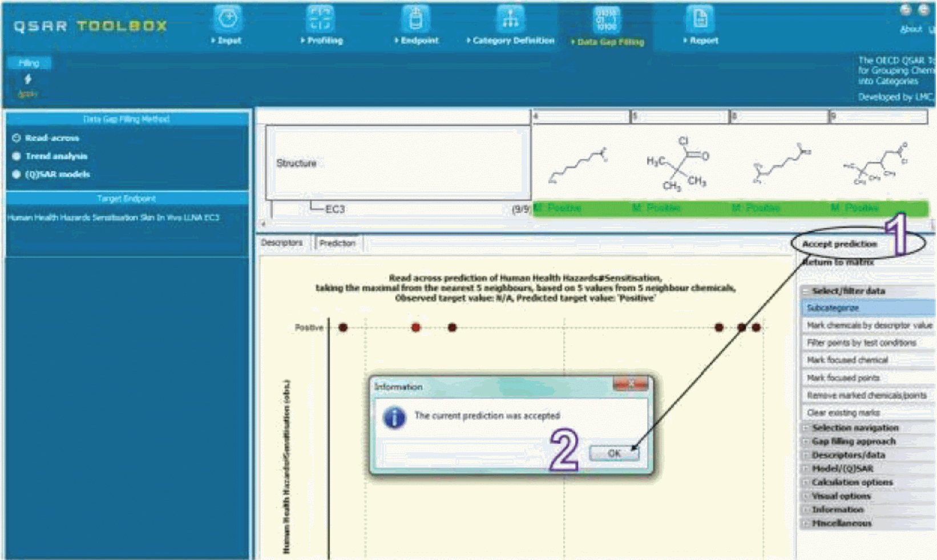Viewport: 937px width, 560px height.
Task: Switch to the Descriptors tab
Action: (282, 243)
